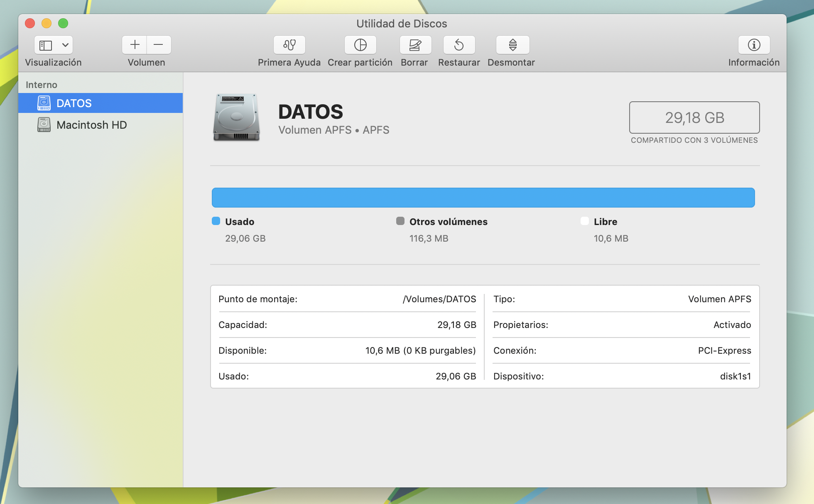This screenshot has width=814, height=504.
Task: Expand the Visualización dropdown chevron
Action: point(65,45)
